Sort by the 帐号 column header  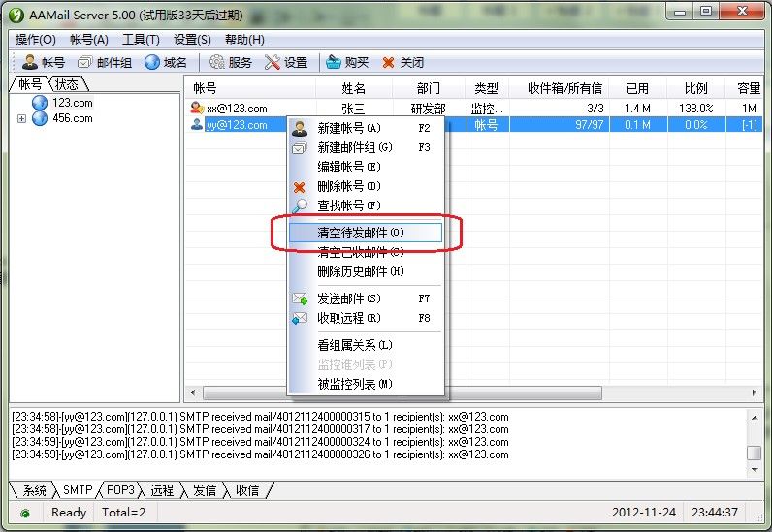[x=251, y=88]
